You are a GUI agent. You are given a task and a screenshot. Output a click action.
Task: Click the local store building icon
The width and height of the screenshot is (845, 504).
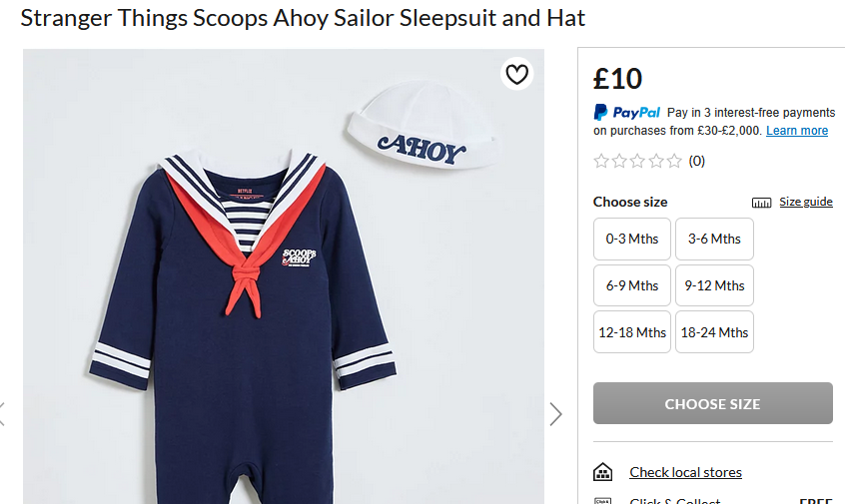pos(602,472)
